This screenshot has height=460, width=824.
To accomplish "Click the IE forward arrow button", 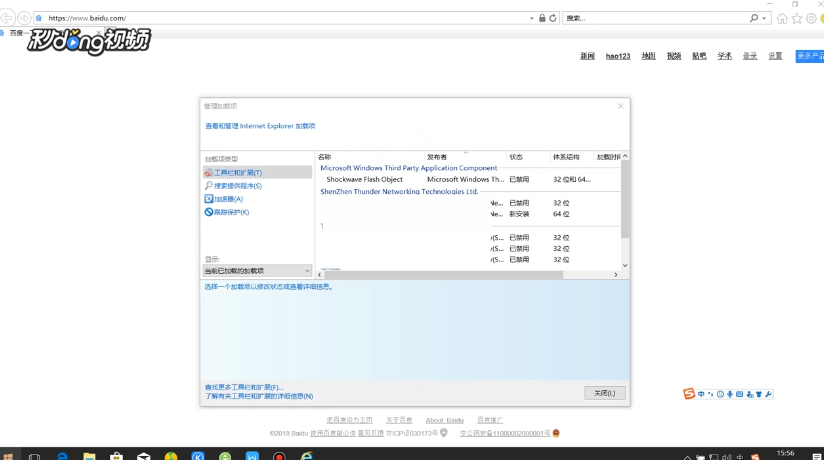I will [x=24, y=18].
